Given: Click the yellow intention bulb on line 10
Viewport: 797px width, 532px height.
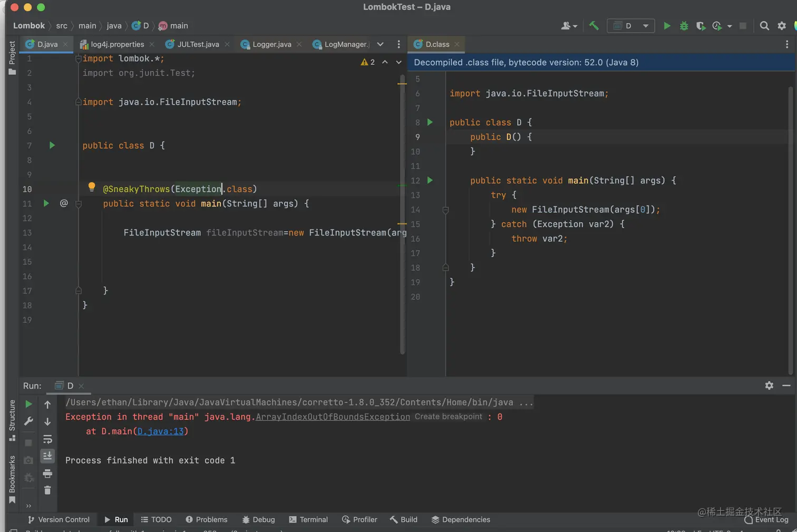Looking at the screenshot, I should pos(92,186).
